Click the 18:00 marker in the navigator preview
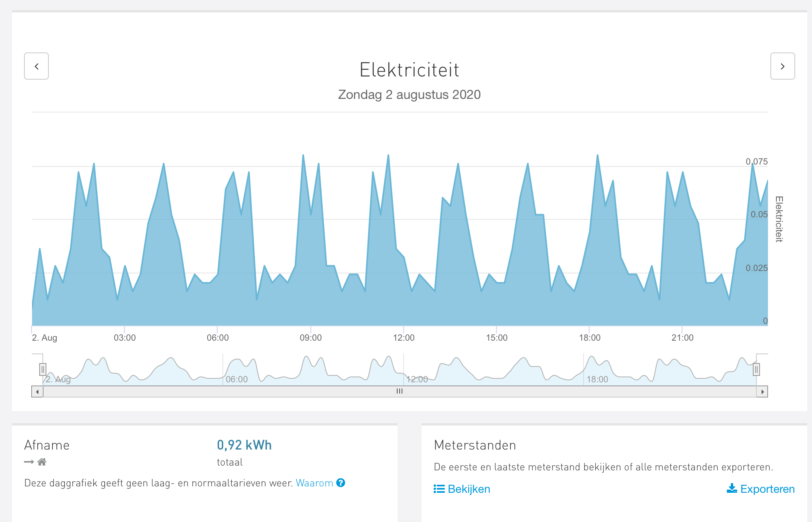The height and width of the screenshot is (522, 812). tap(597, 379)
